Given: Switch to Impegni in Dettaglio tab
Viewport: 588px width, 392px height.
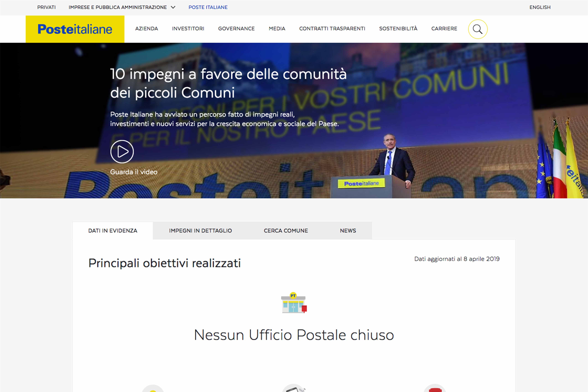Looking at the screenshot, I should pos(201,231).
